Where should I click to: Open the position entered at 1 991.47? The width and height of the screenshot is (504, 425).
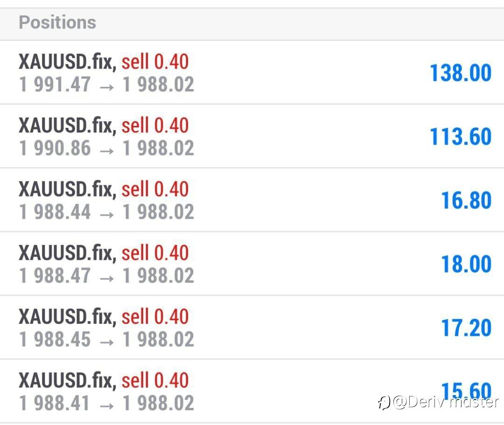click(55, 85)
